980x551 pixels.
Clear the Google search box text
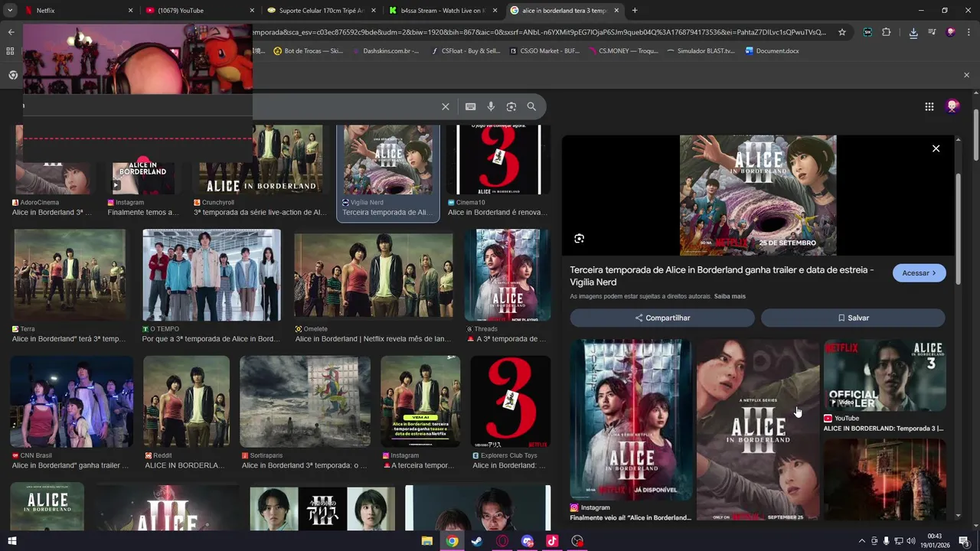pos(446,107)
